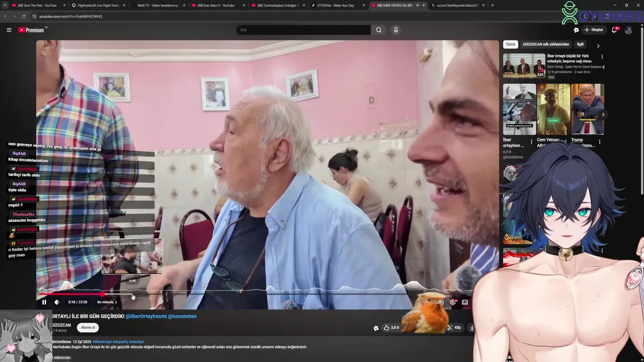Reload the browser page
Viewport: 644px width, 362px height.
pyautogui.click(x=24, y=16)
